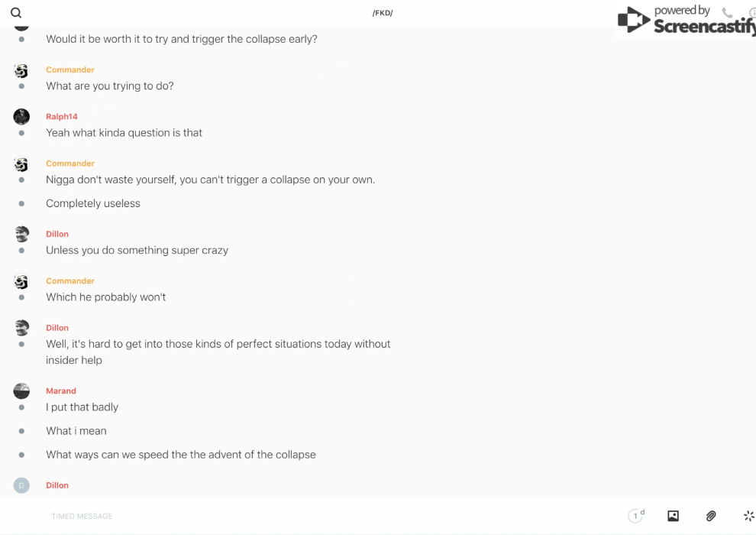
Task: Start a voice call with the phone icon
Action: coord(727,13)
